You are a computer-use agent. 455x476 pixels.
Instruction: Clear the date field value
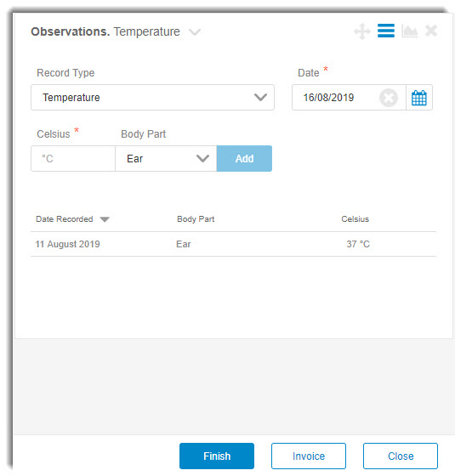click(x=389, y=98)
